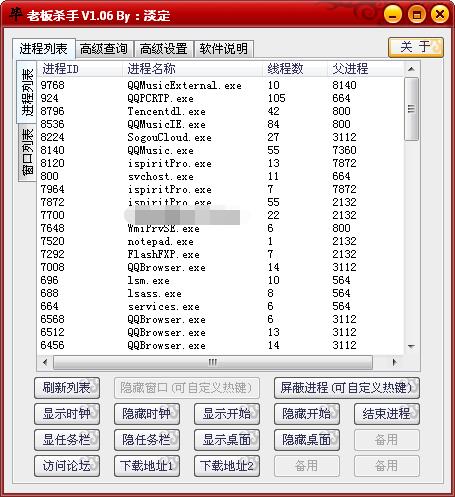Select the notepad.exe process row
Image resolution: width=455 pixels, height=497 pixels.
tap(220, 241)
